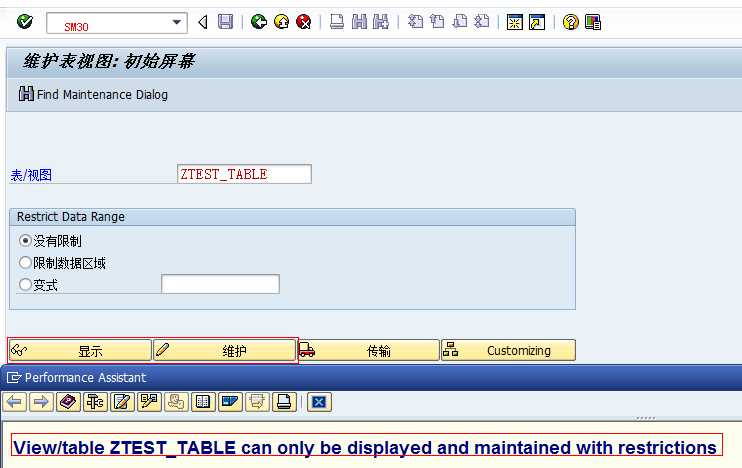Viewport: 742px width, 468px height.
Task: Select the 没有限制 radio button
Action: (25, 240)
